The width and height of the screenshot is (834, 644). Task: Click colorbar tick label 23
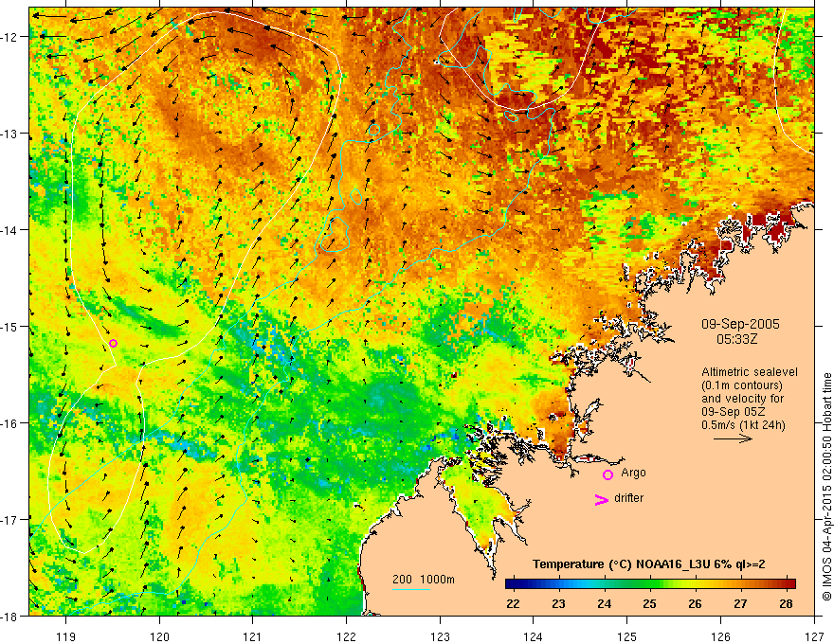point(558,603)
